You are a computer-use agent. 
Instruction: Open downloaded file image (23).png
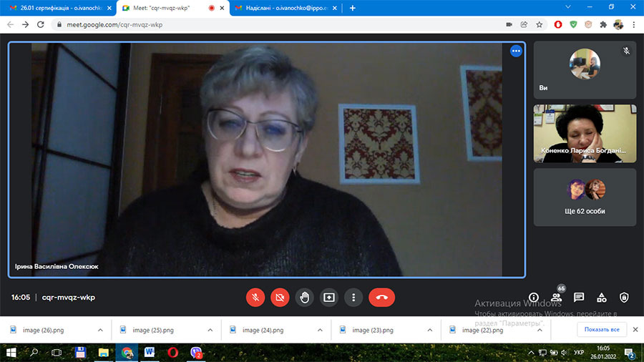373,330
